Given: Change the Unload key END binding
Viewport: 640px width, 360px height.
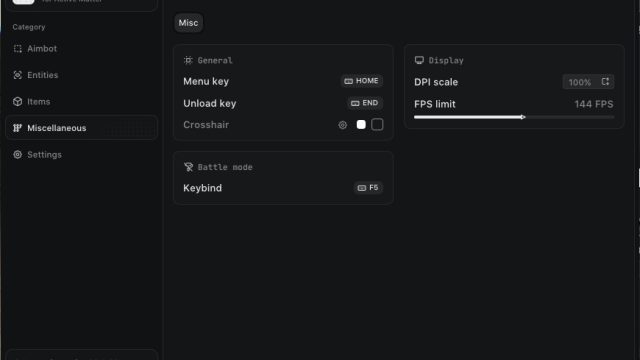Looking at the screenshot, I should tap(365, 103).
